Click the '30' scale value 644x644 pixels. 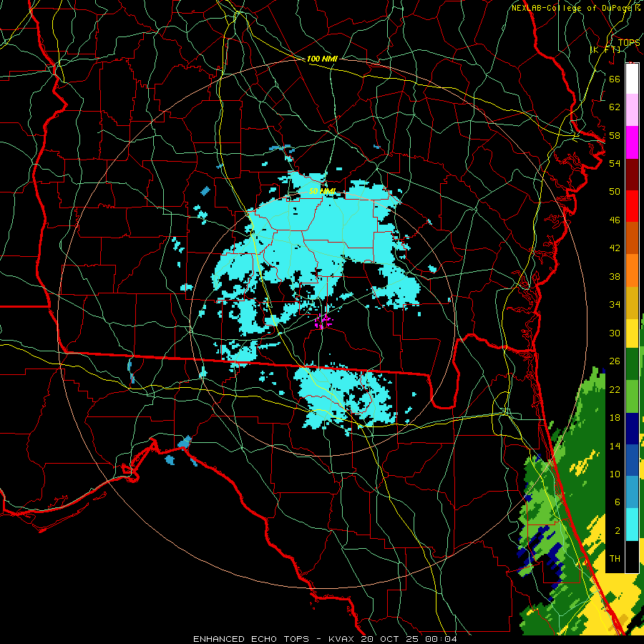pyautogui.click(x=615, y=333)
